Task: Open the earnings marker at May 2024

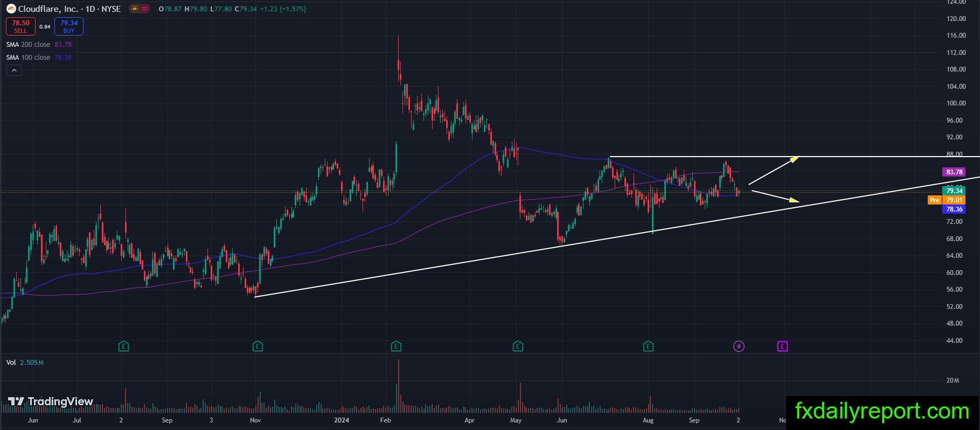Action: click(518, 347)
